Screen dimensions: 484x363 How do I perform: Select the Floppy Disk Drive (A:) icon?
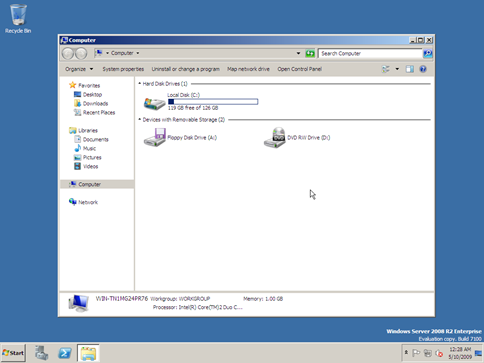pos(154,137)
